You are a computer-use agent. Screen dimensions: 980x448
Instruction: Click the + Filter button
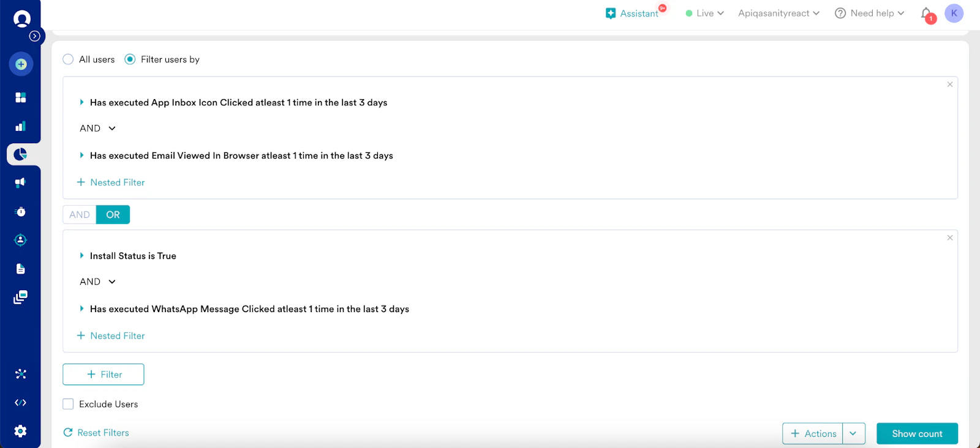pyautogui.click(x=104, y=375)
